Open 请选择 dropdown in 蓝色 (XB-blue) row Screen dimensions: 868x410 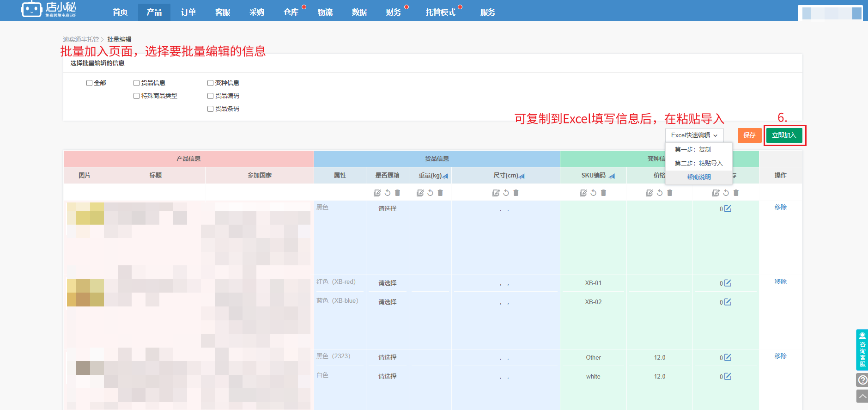tap(388, 302)
